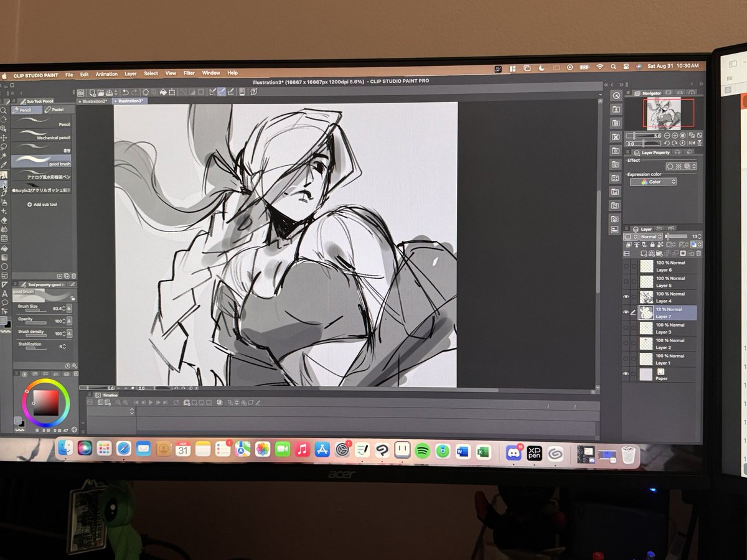Click the layer opacity stepper arrows

[x=700, y=236]
